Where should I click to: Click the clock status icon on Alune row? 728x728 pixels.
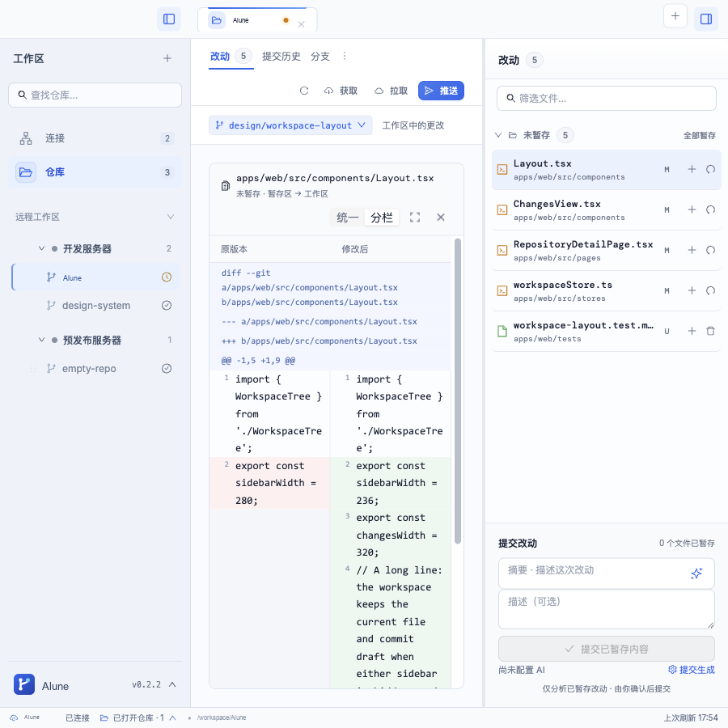tap(167, 277)
